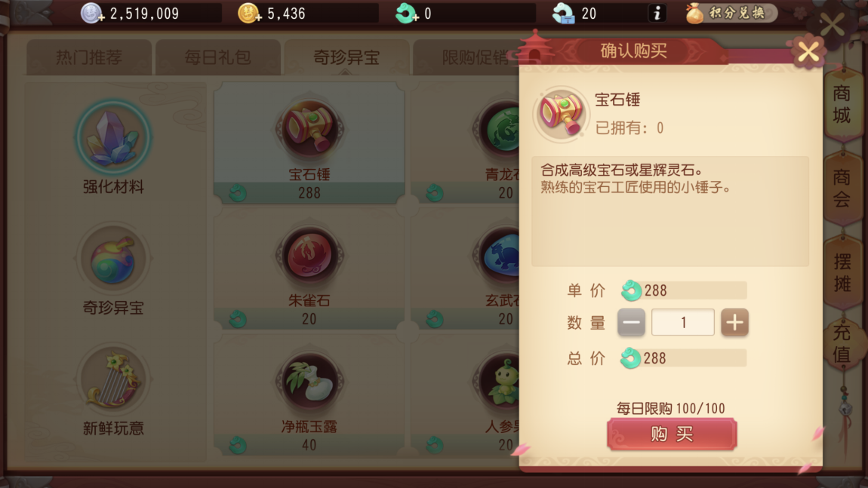Close the 确认购买 dialog with flower X
This screenshot has height=488, width=868.
click(809, 53)
